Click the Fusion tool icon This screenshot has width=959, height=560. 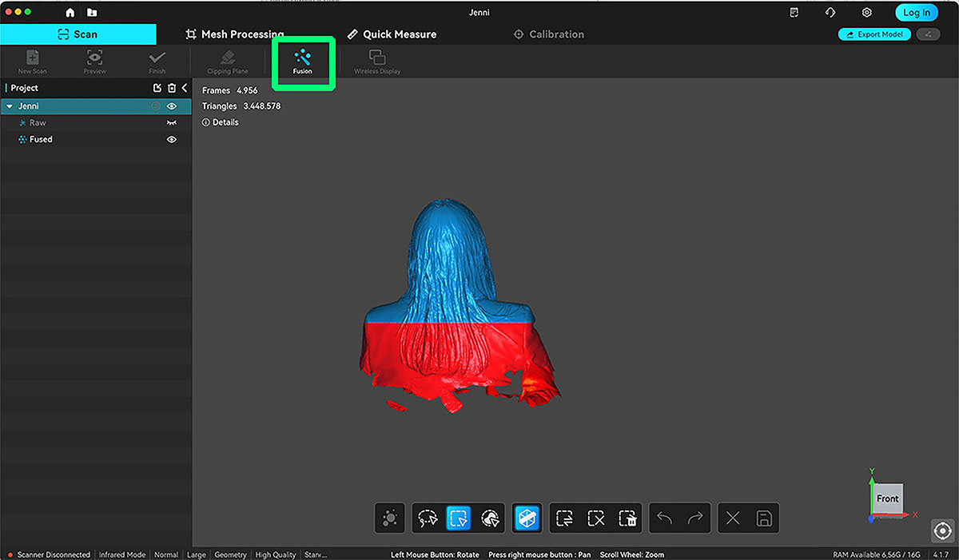click(x=302, y=58)
